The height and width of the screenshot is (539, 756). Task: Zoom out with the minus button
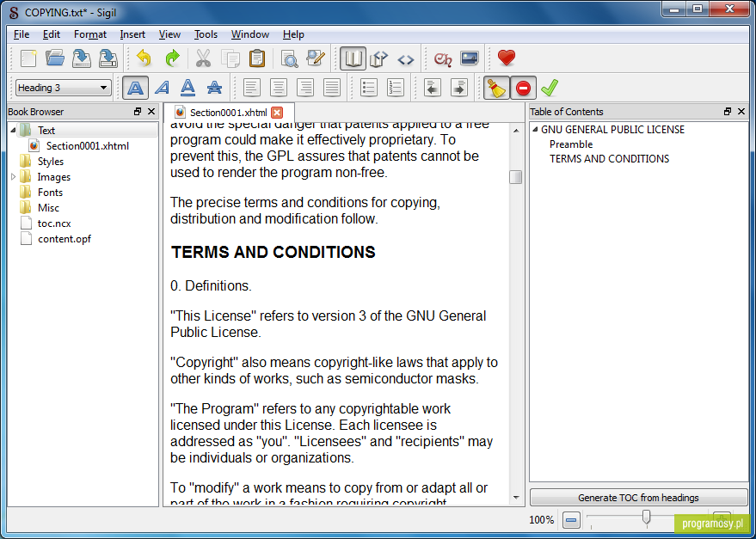click(x=571, y=520)
